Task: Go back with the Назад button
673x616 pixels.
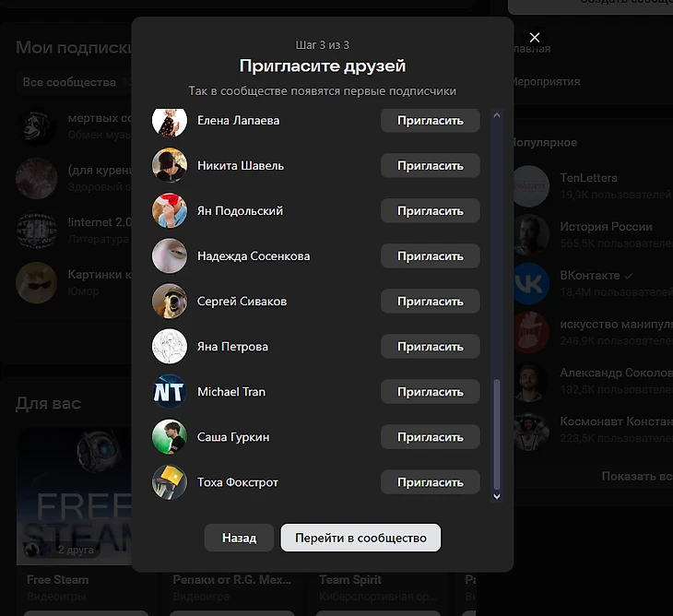Action: 239,538
